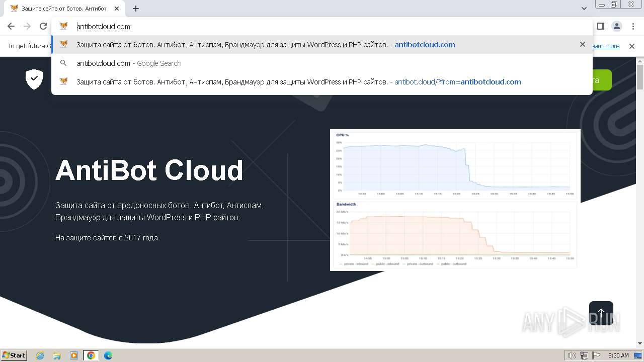Select the antibotcloud.com Google Search suggestion

(x=322, y=63)
